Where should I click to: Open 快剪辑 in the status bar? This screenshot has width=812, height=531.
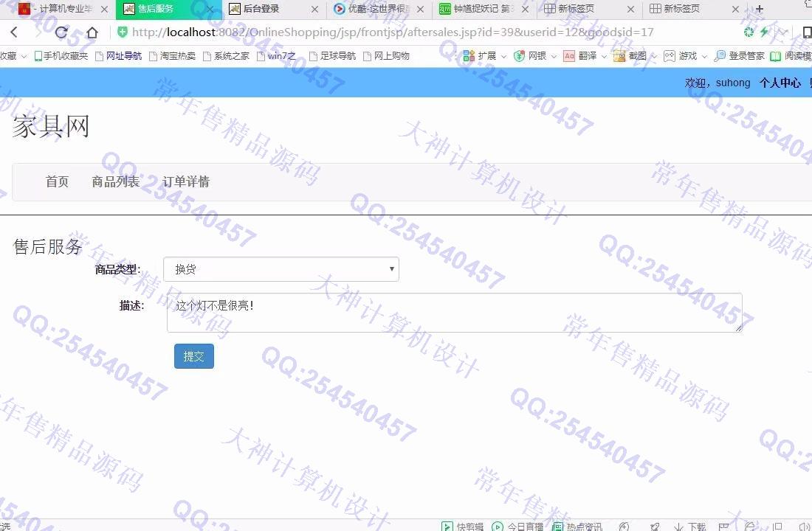462,527
